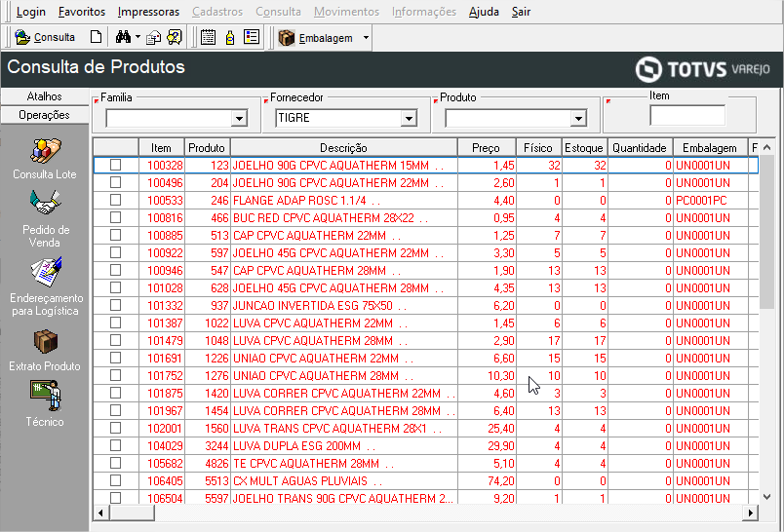
Task: Check the box for item 100328
Action: coord(115,165)
